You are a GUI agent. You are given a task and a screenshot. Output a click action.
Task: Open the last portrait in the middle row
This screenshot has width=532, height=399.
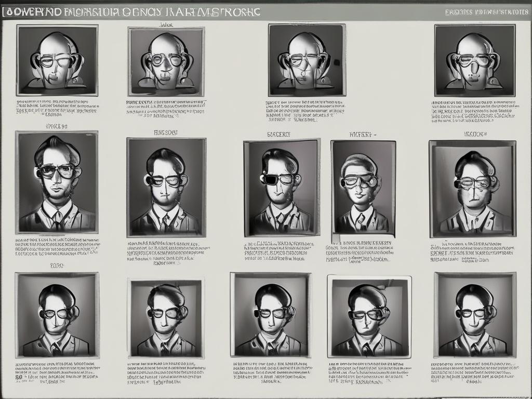click(472, 188)
